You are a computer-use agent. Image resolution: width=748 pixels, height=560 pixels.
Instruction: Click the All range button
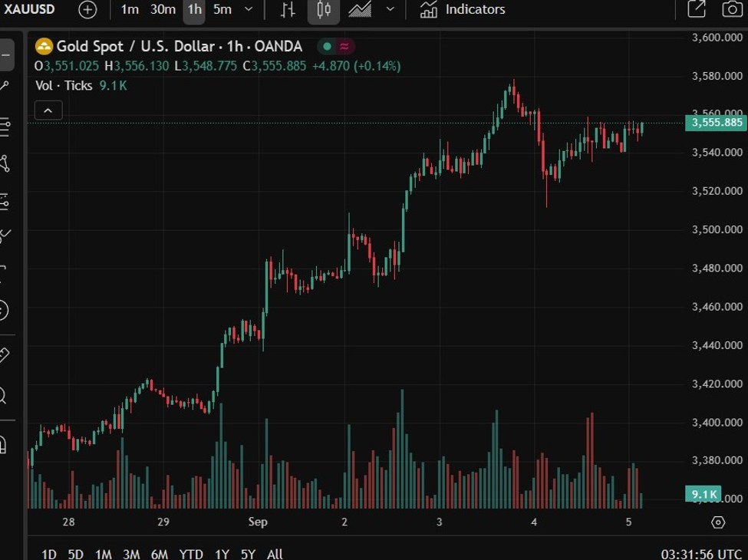point(274,553)
